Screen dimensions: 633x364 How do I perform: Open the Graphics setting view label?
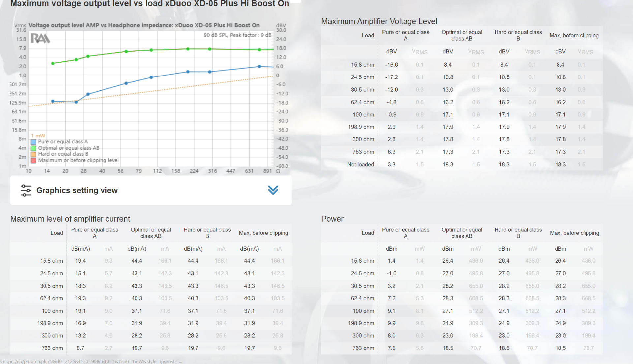click(x=77, y=190)
